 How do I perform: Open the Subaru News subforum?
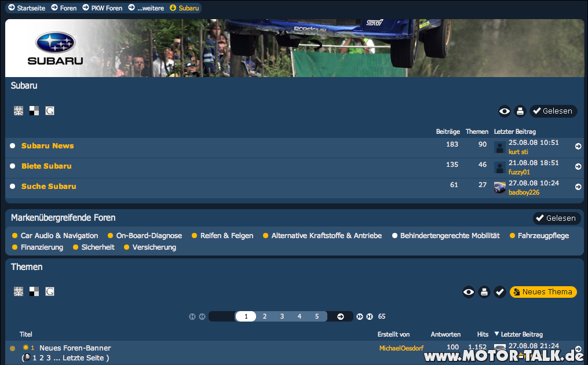tap(48, 145)
